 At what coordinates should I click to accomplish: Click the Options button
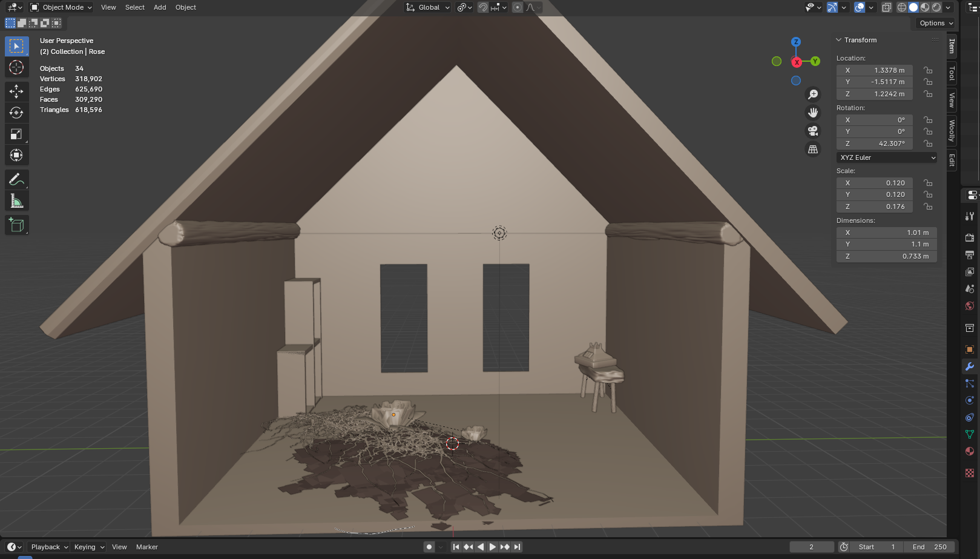pos(935,23)
